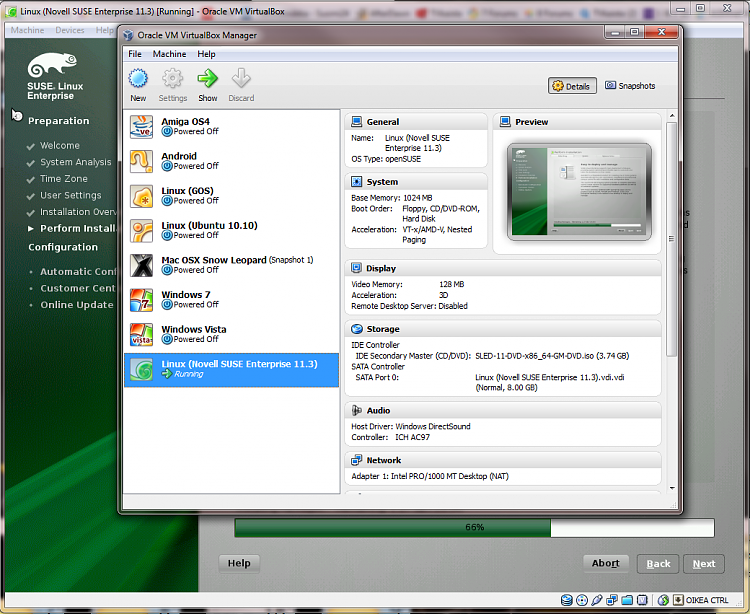Click the Network section icon
This screenshot has width=750, height=614.
click(x=356, y=460)
